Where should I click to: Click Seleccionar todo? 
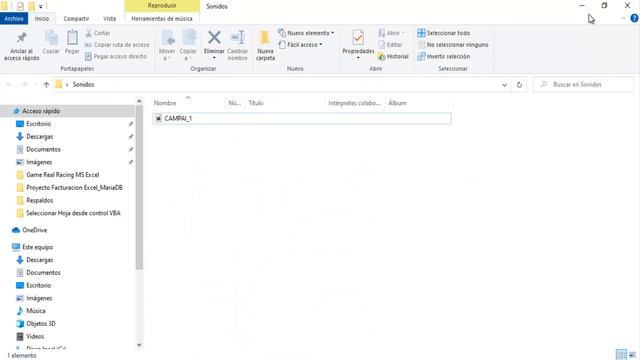(444, 33)
